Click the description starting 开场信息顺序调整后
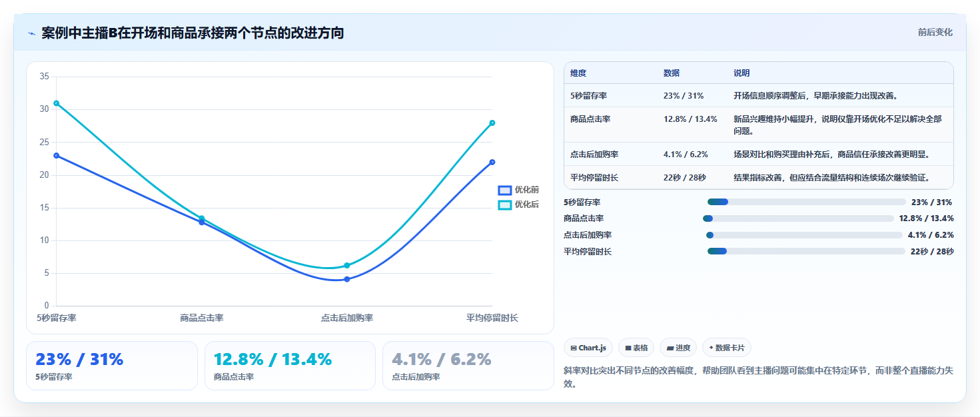 pos(816,96)
